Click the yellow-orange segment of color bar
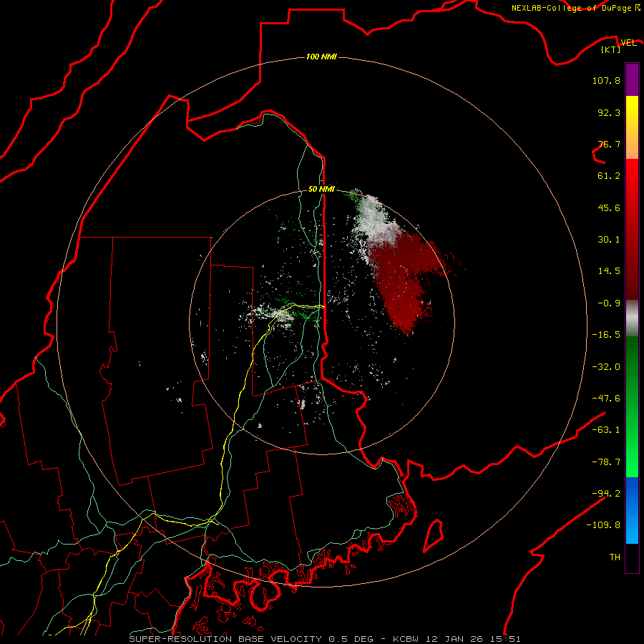The width and height of the screenshot is (644, 644). coord(632,127)
